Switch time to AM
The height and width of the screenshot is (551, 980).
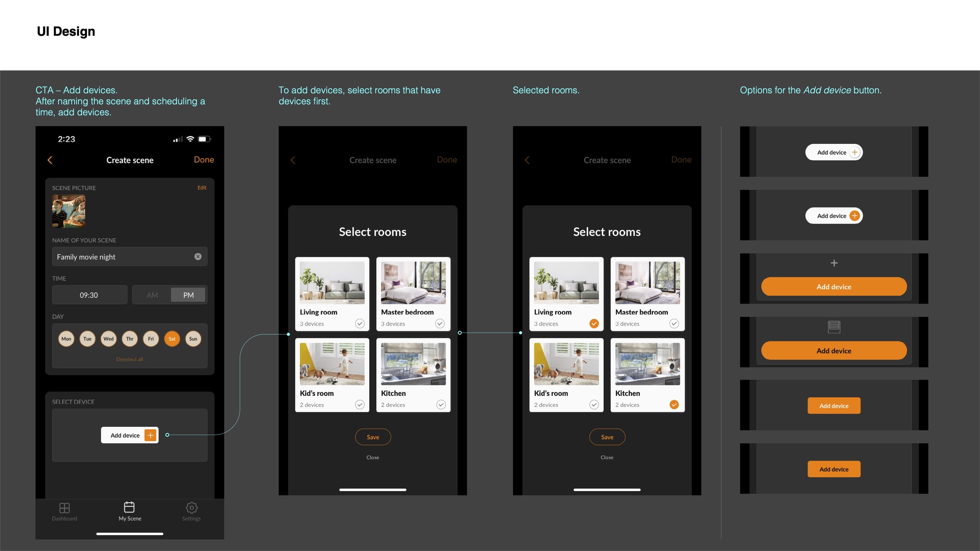[152, 295]
